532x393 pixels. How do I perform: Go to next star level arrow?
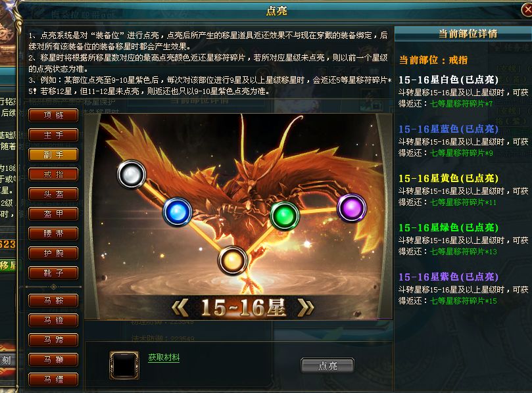pyautogui.click(x=305, y=308)
